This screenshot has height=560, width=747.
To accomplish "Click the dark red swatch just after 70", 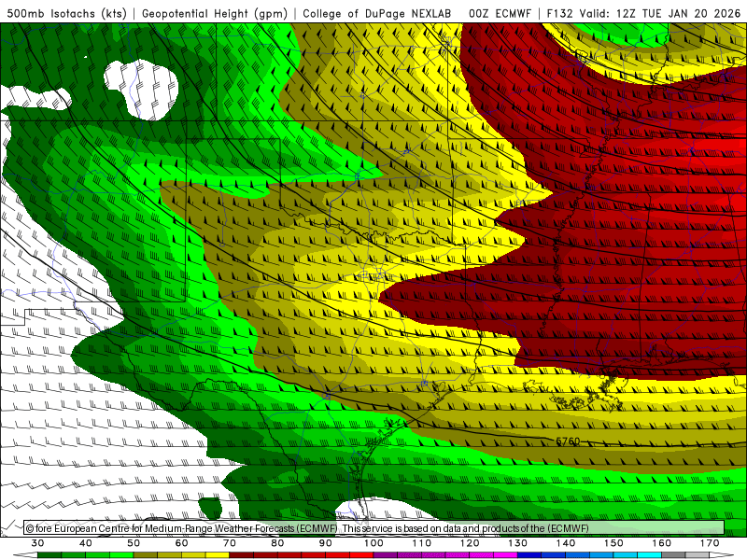I will 241,555.
